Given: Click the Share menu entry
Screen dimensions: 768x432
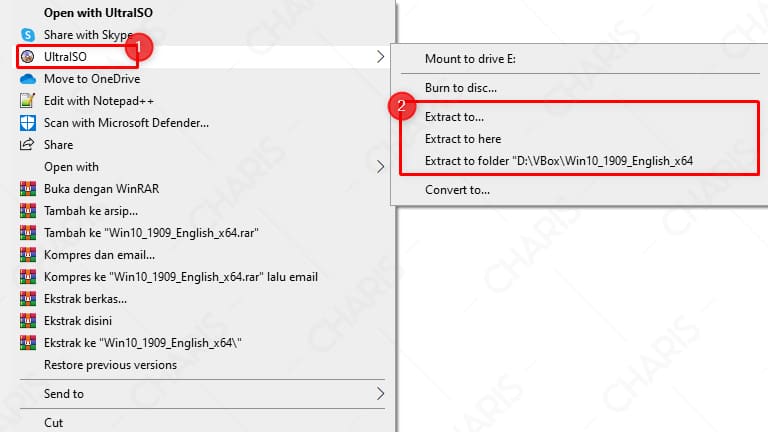Looking at the screenshot, I should (58, 145).
